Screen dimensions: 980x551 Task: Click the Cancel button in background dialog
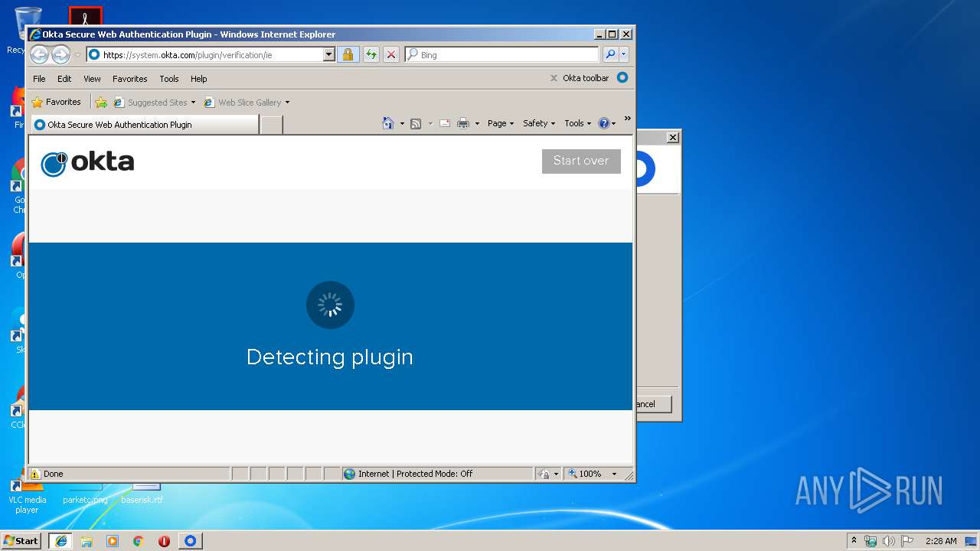pyautogui.click(x=652, y=404)
